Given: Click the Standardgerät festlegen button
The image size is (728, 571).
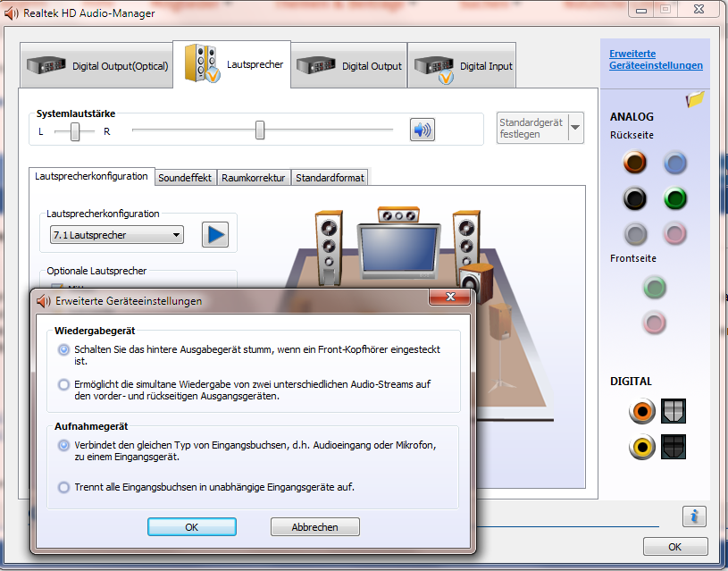Looking at the screenshot, I should pyautogui.click(x=532, y=128).
